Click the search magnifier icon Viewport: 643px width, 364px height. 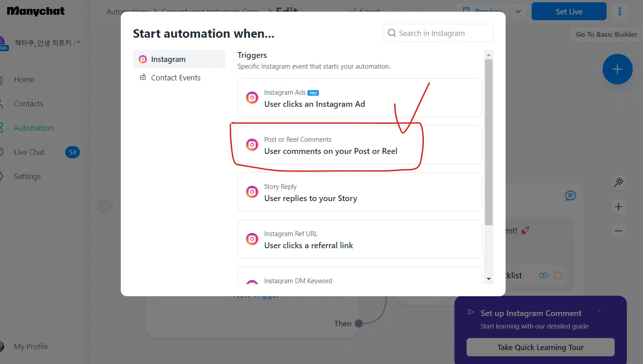392,33
